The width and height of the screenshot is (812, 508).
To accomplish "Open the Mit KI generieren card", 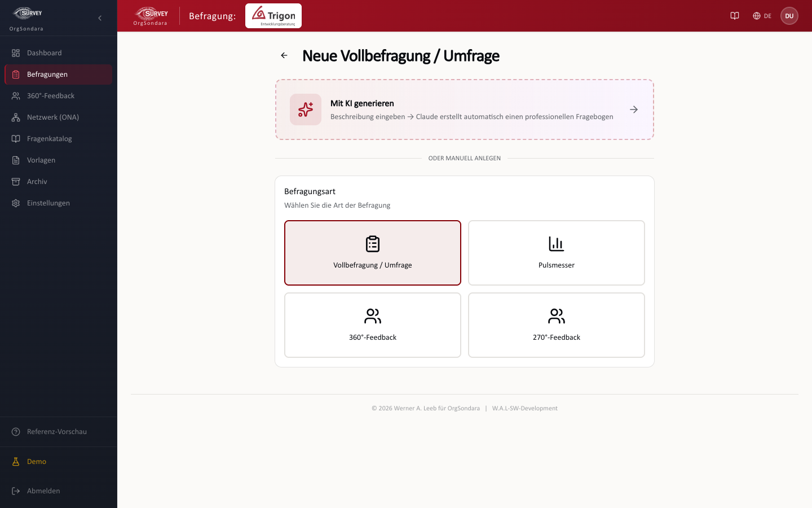I will pyautogui.click(x=465, y=110).
